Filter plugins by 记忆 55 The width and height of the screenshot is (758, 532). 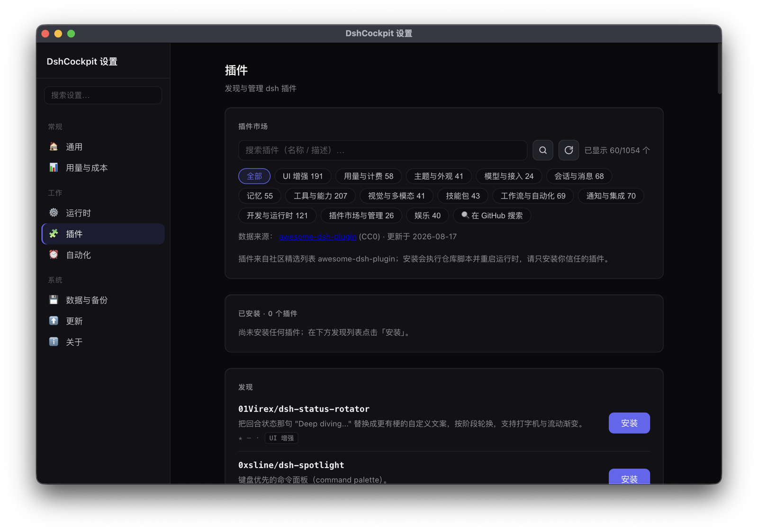point(260,196)
